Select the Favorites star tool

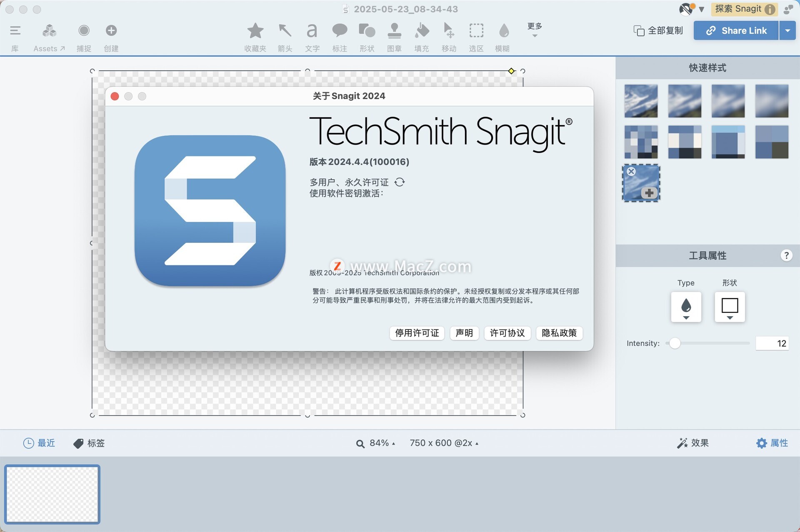click(255, 30)
